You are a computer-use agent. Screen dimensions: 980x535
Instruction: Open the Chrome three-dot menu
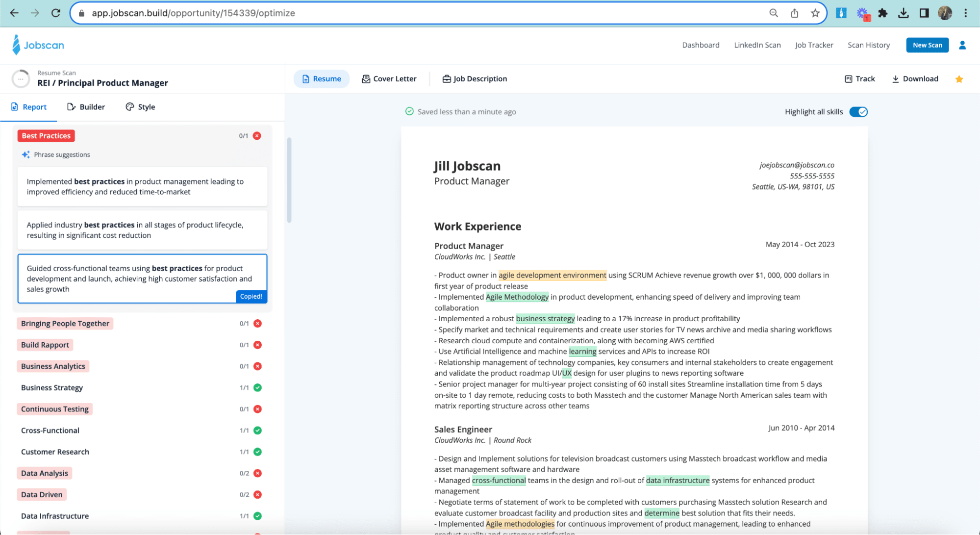pos(965,13)
